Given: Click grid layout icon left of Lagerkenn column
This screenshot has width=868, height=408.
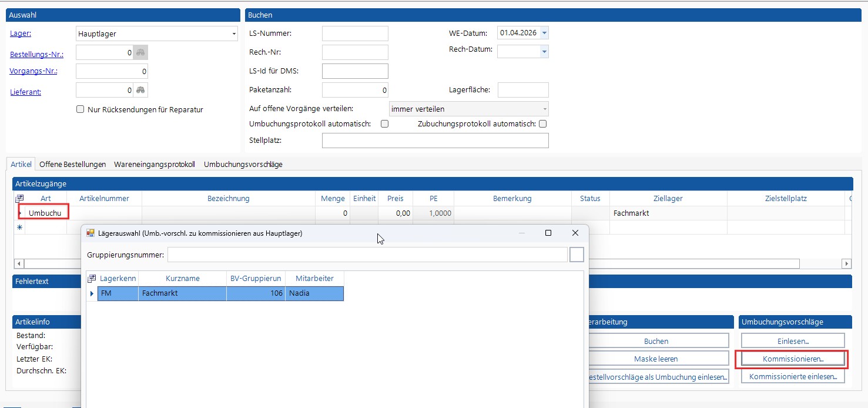Looking at the screenshot, I should coord(92,278).
